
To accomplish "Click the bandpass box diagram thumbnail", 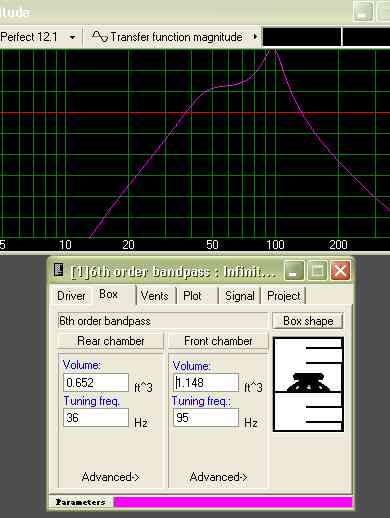I will [x=308, y=384].
